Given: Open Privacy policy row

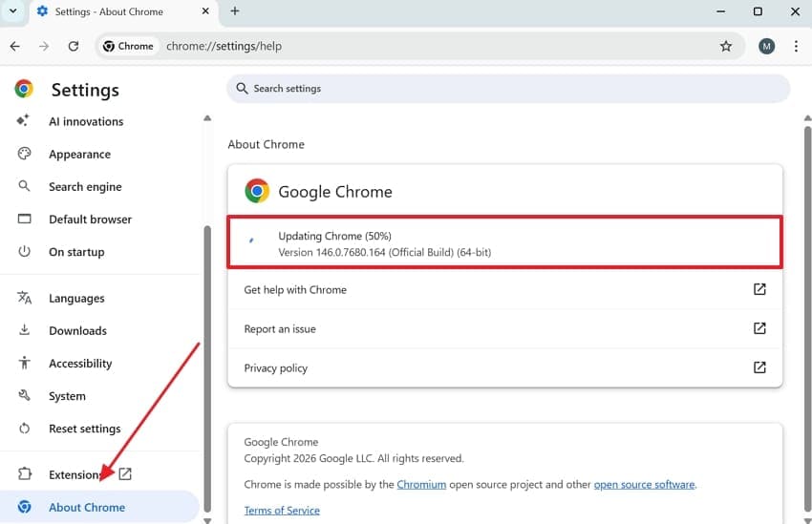Looking at the screenshot, I should pyautogui.click(x=505, y=367).
